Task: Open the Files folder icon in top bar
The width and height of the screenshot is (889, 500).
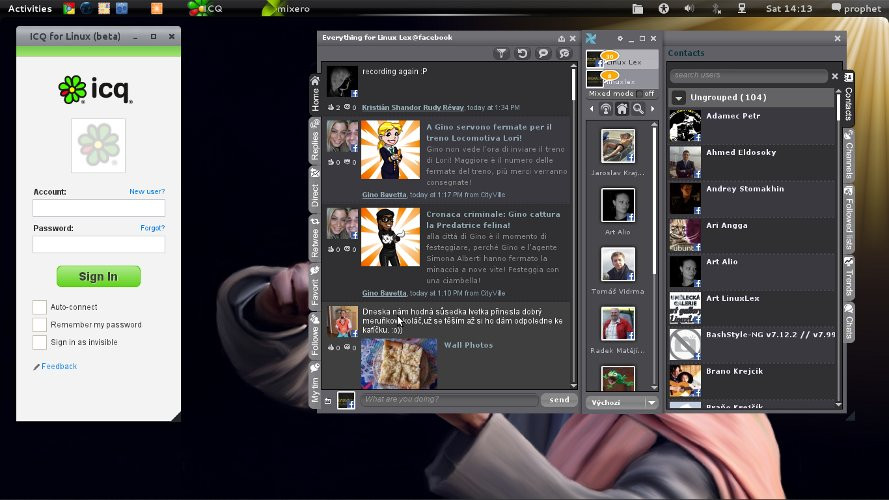Action: 638,9
